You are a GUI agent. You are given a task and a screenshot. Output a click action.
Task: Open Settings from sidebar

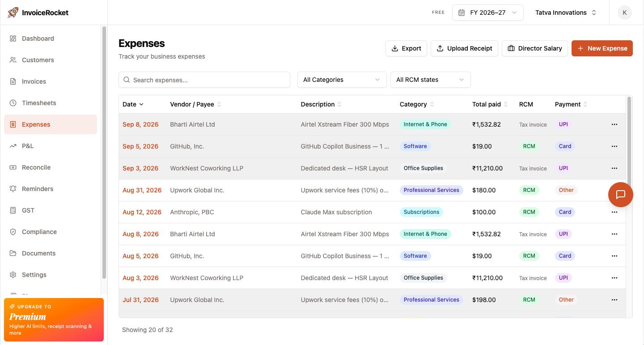point(51,275)
